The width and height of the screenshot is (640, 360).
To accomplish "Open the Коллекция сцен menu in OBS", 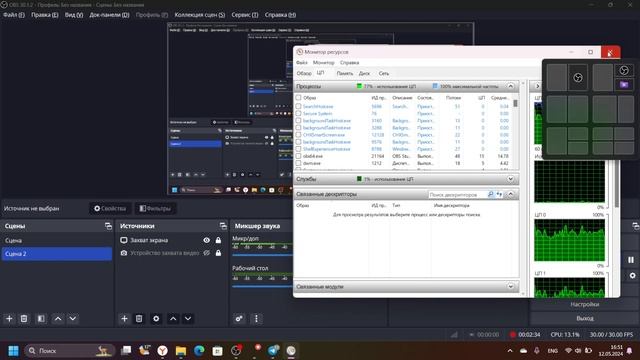I will click(x=200, y=15).
